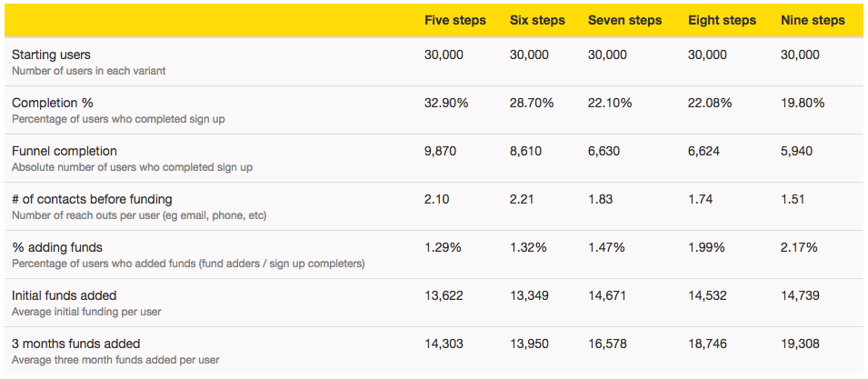Select the 3 months funds added label
Image resolution: width=868 pixels, height=379 pixels.
pyautogui.click(x=75, y=344)
